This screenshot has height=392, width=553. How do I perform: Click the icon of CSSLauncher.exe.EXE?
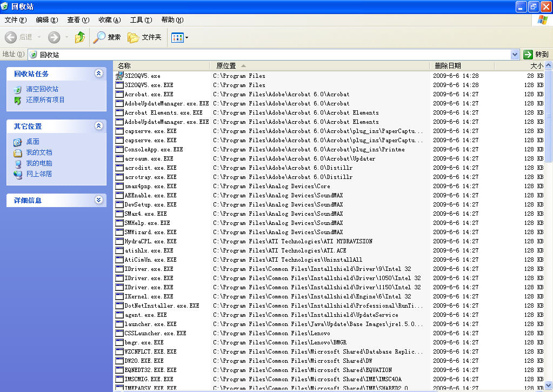coord(119,333)
